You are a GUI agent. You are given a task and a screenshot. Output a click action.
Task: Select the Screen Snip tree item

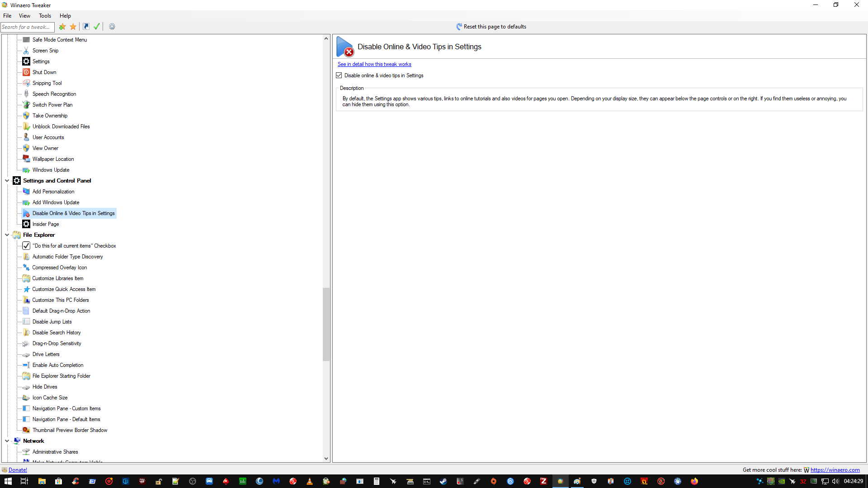coord(45,51)
